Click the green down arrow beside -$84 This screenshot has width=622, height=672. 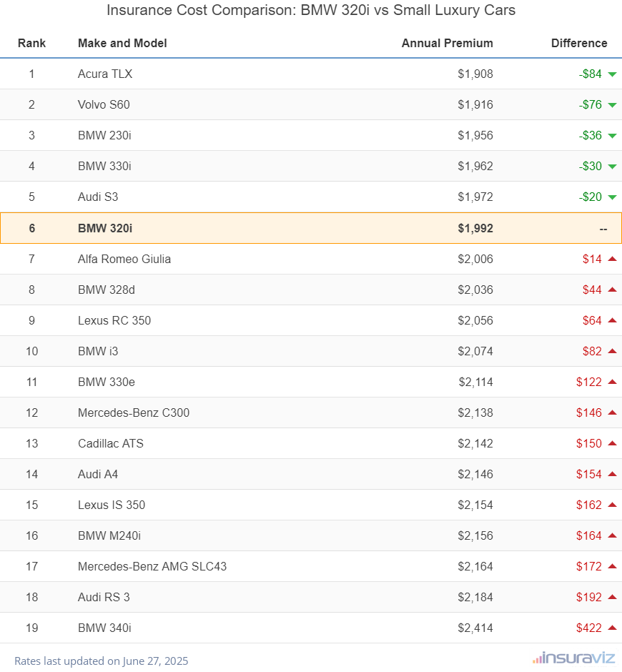612,74
